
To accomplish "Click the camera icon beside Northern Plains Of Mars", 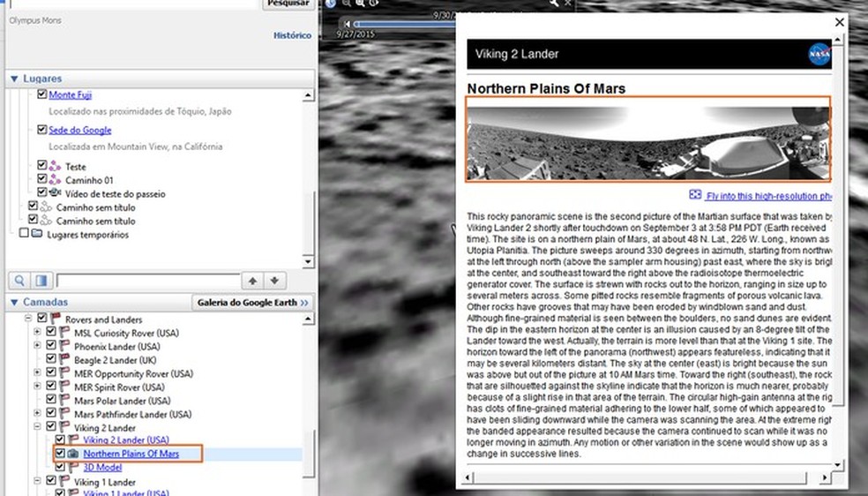I will [x=73, y=454].
